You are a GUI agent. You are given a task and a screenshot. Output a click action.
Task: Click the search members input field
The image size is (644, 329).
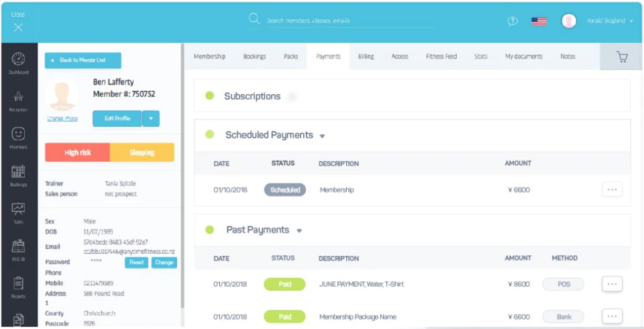tap(350, 20)
